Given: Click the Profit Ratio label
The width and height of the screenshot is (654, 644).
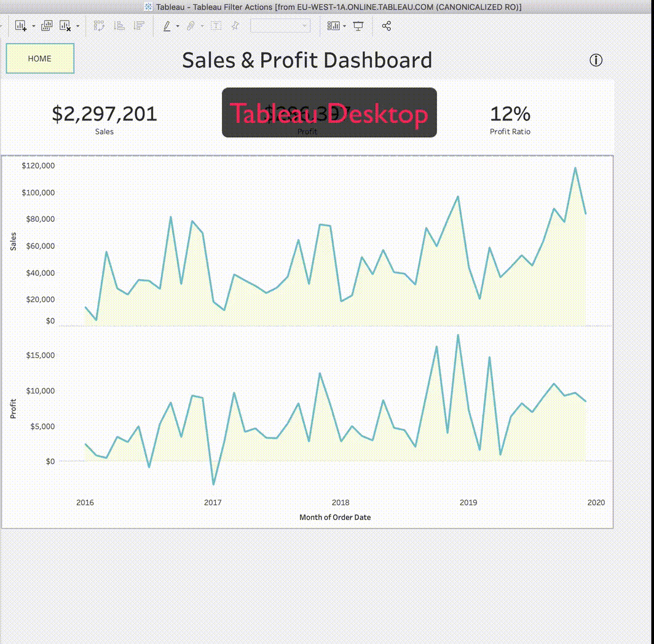Looking at the screenshot, I should 510,132.
